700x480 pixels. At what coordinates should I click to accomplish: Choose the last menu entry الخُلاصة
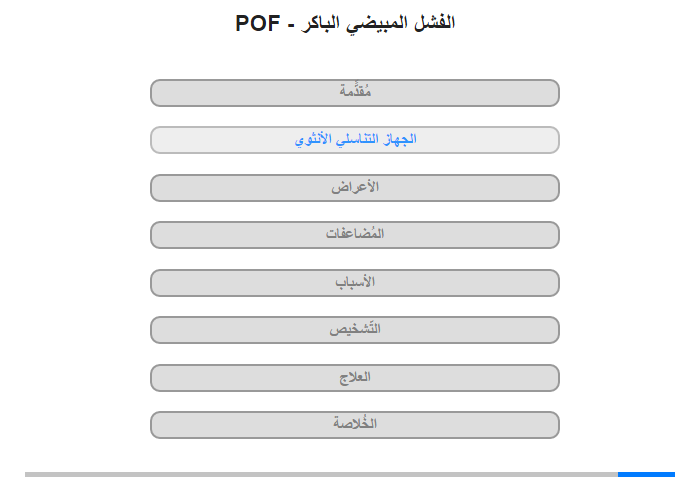point(354,425)
